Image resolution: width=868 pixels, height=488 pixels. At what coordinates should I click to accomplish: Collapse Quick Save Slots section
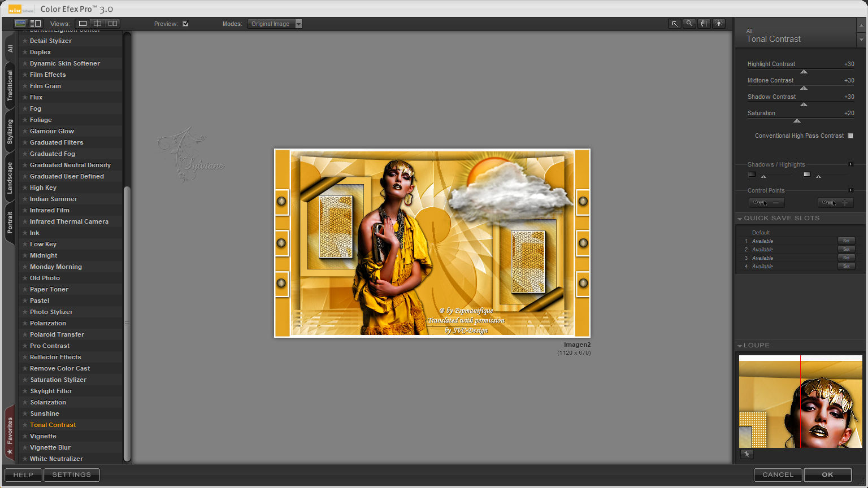coord(740,219)
